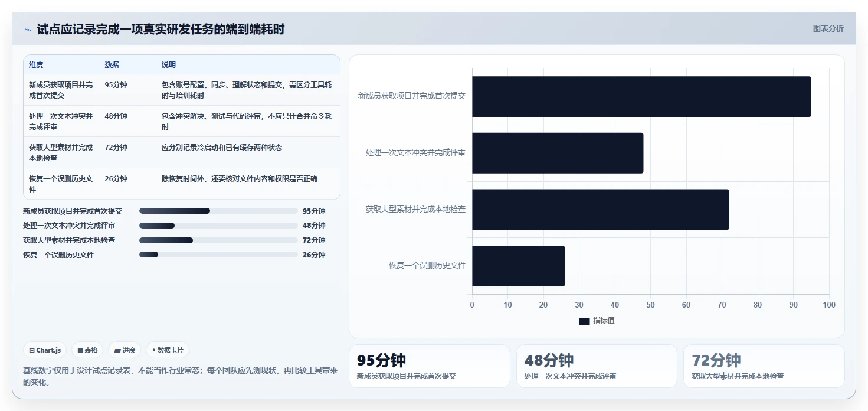
Task: Click the 数据卡片 chip
Action: coord(168,350)
